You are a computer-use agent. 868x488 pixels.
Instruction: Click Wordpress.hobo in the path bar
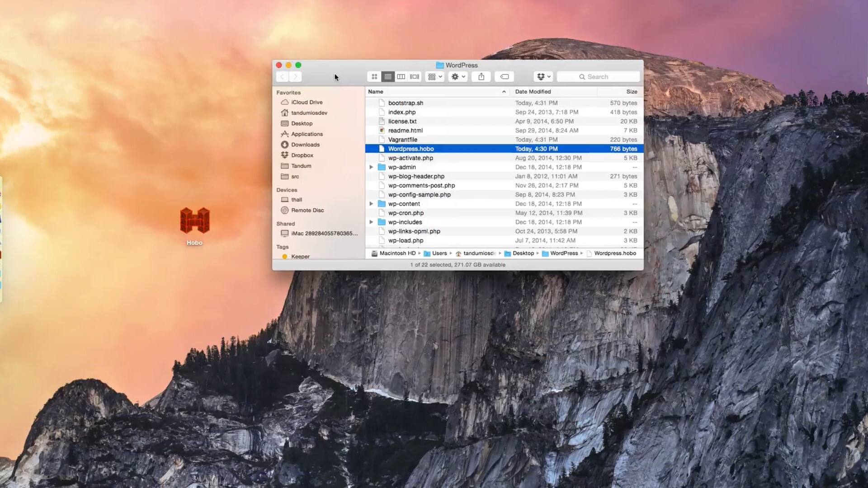tap(611, 253)
